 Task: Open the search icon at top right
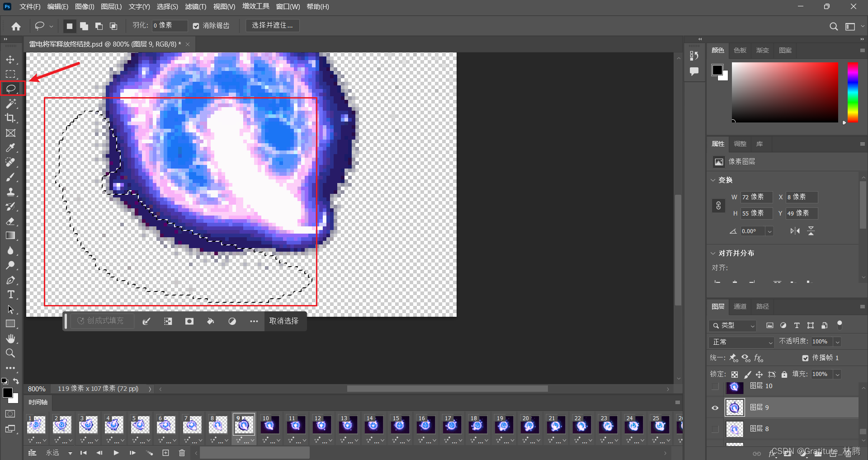coord(834,26)
